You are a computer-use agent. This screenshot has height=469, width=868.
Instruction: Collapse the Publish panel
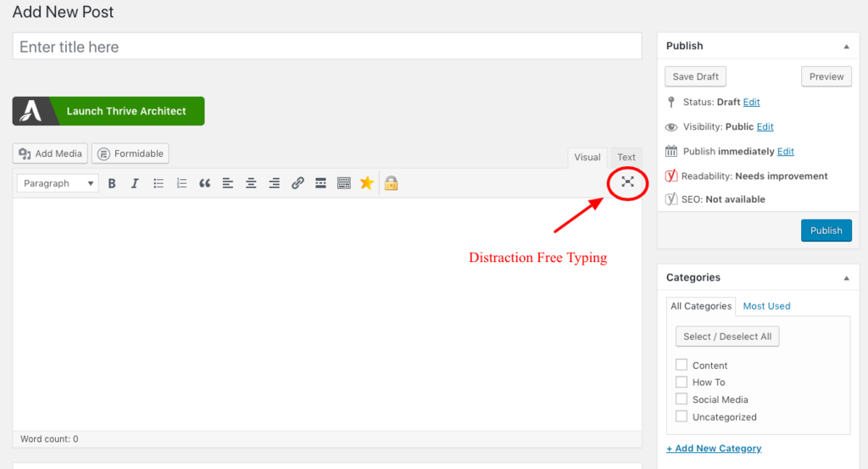[x=847, y=47]
